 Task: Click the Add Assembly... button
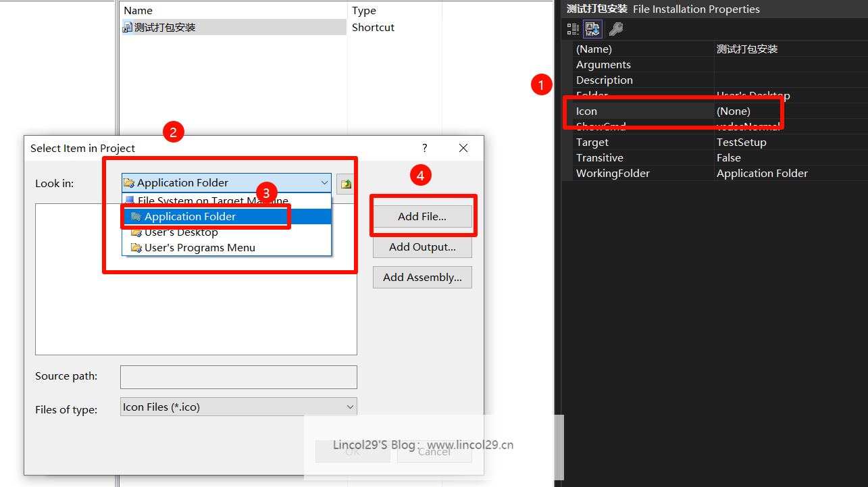coord(422,277)
